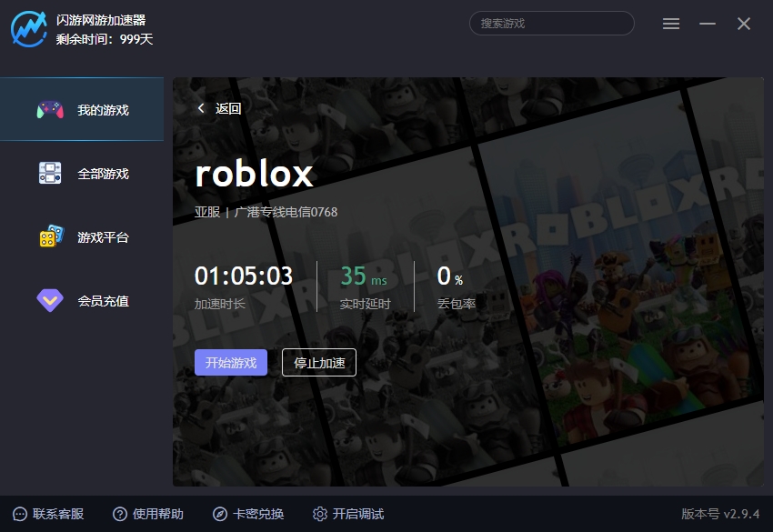The image size is (773, 532).
Task: Click version label 版本号 v2.9.4
Action: point(718,514)
